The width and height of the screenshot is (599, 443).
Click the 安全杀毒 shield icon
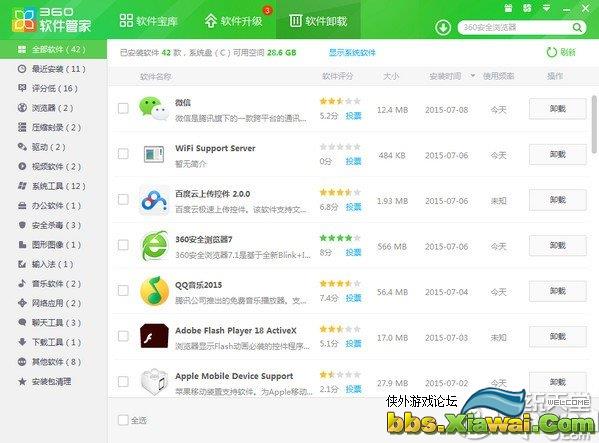pos(22,225)
